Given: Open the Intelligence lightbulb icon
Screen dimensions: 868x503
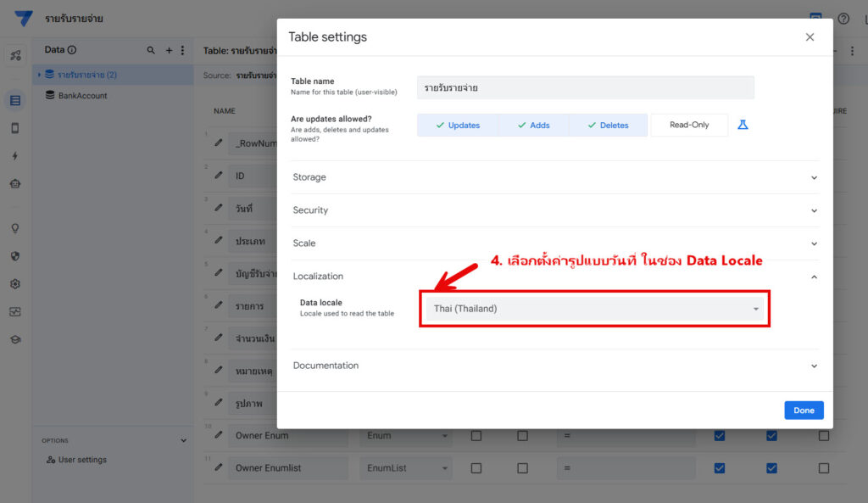Looking at the screenshot, I should (15, 228).
